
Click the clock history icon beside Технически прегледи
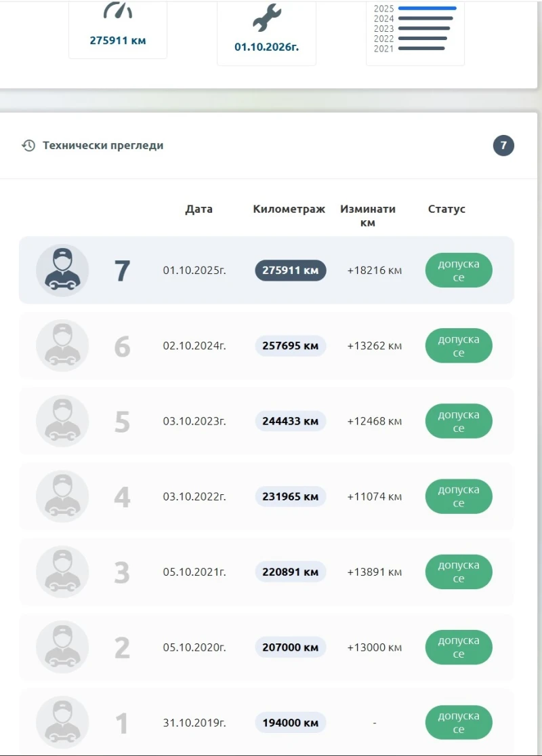tap(28, 145)
